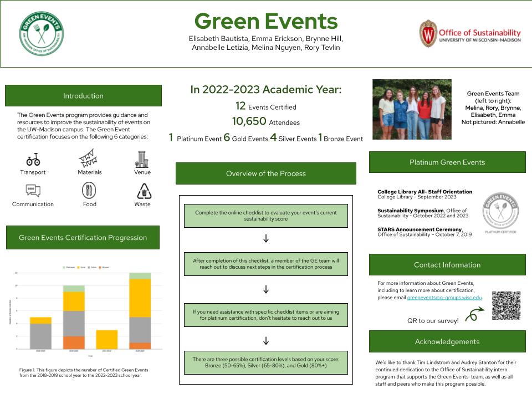Click the Sustainability Symposium entry
The width and height of the screenshot is (532, 399).
click(423, 213)
